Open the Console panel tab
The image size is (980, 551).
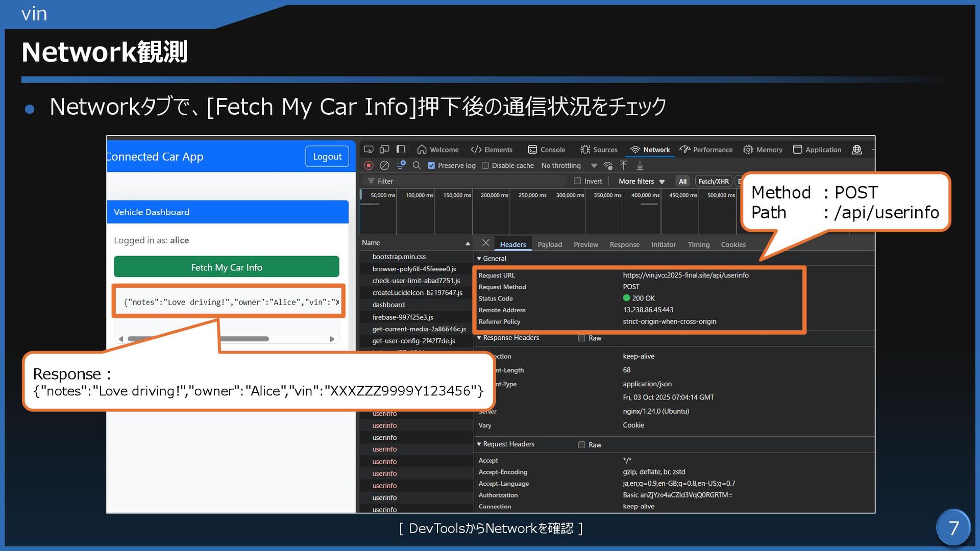point(547,149)
